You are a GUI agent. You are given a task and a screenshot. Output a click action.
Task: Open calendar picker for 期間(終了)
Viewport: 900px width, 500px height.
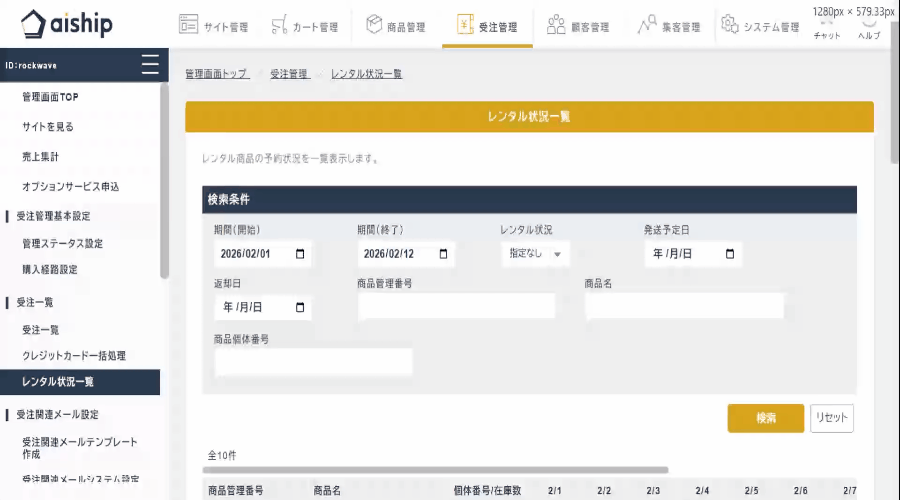pos(443,254)
